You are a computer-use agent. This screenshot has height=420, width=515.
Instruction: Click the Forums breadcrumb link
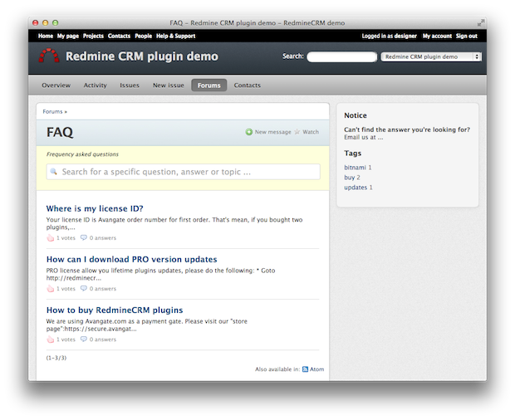(52, 110)
